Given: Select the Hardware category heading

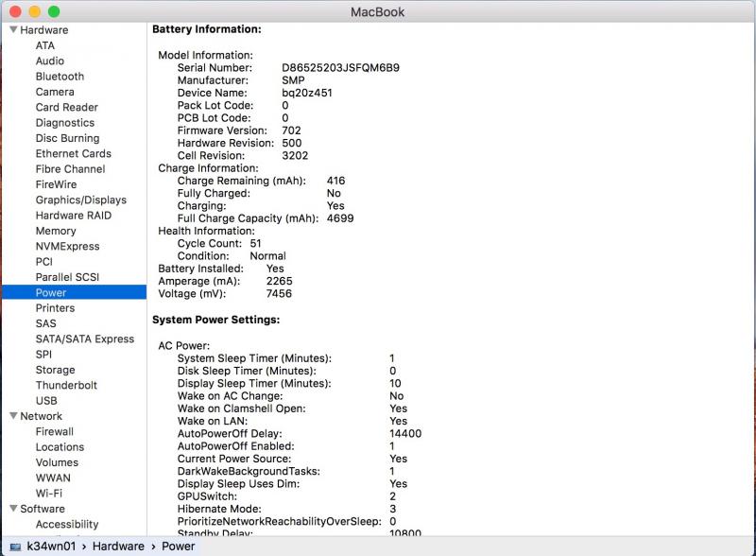Looking at the screenshot, I should [x=43, y=30].
